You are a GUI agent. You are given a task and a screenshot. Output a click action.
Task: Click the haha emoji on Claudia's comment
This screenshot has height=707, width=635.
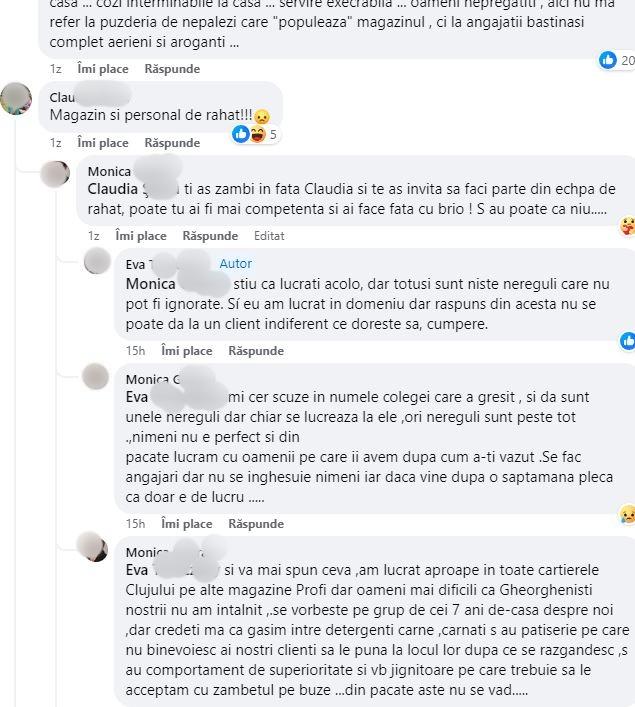[258, 134]
